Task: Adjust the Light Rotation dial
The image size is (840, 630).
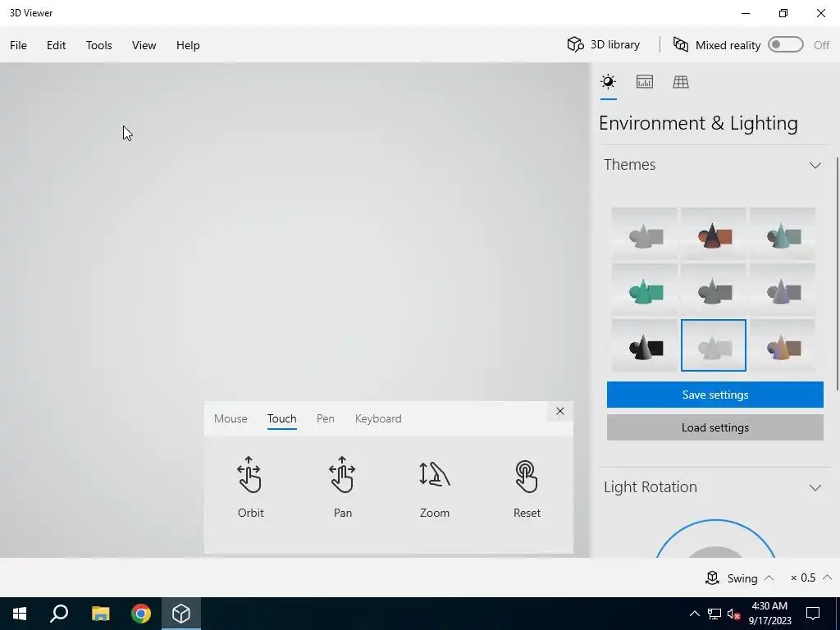Action: coord(714,538)
